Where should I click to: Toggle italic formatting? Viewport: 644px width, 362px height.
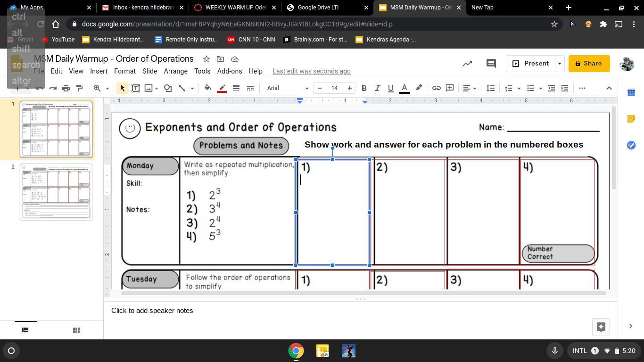(377, 88)
